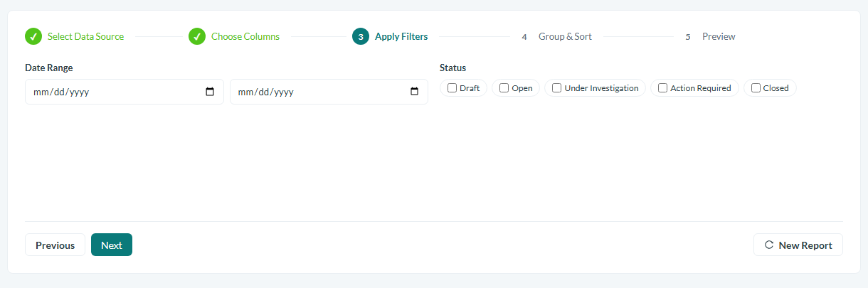Focus the end date input field

(x=329, y=92)
